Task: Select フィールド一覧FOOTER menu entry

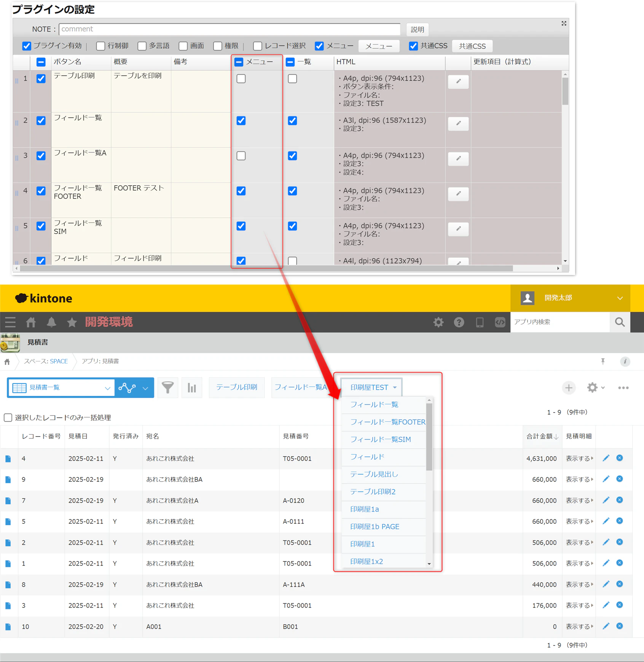Action: 384,422
